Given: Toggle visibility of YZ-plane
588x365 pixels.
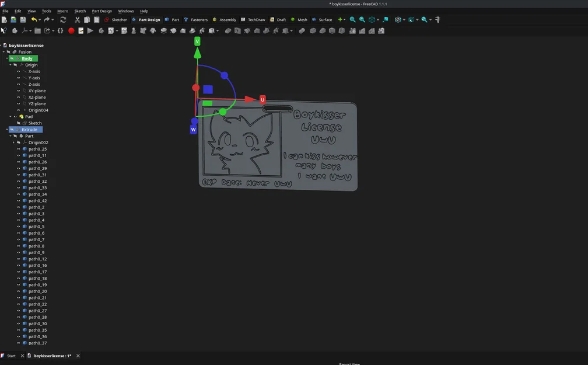Looking at the screenshot, I should [19, 103].
